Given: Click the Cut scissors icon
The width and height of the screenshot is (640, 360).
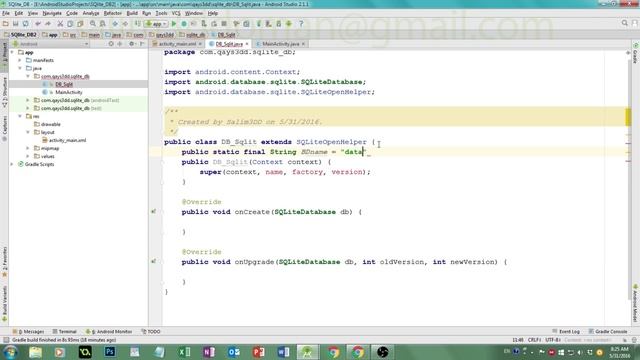Looking at the screenshot, I should pyautogui.click(x=60, y=24).
